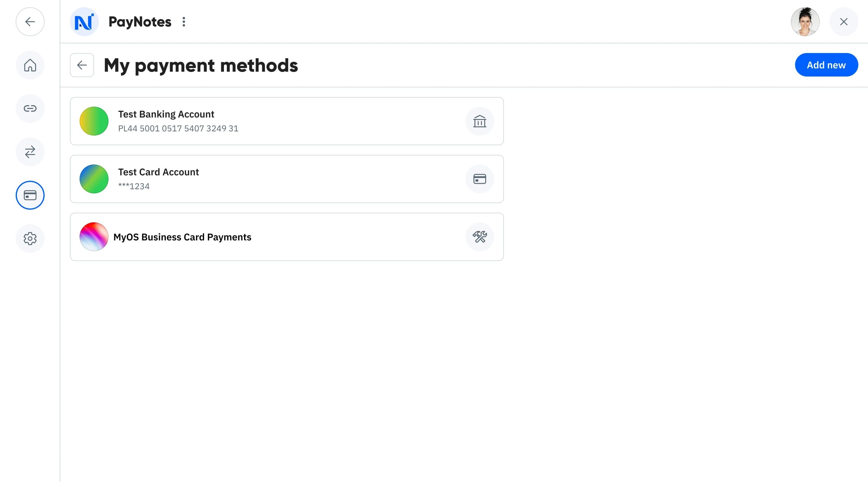Open the Home page from sidebar

click(30, 65)
